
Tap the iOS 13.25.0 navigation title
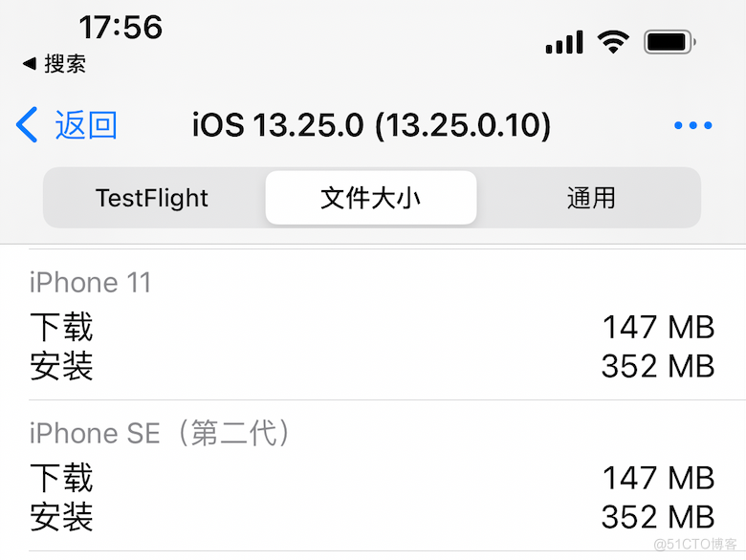coord(372,125)
